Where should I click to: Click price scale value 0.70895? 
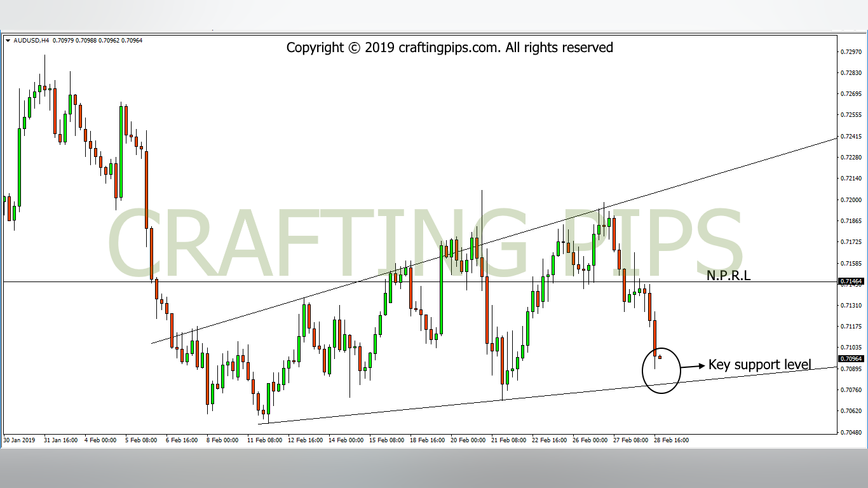coord(853,369)
